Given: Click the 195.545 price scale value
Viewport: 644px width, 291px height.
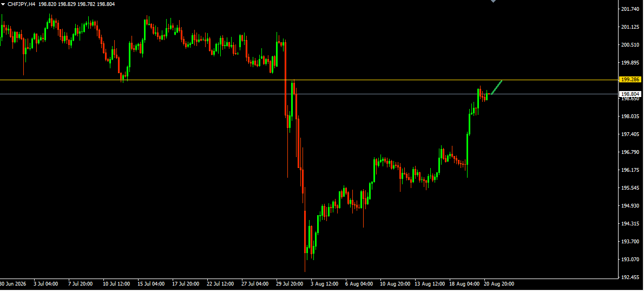Looking at the screenshot, I should [631, 188].
